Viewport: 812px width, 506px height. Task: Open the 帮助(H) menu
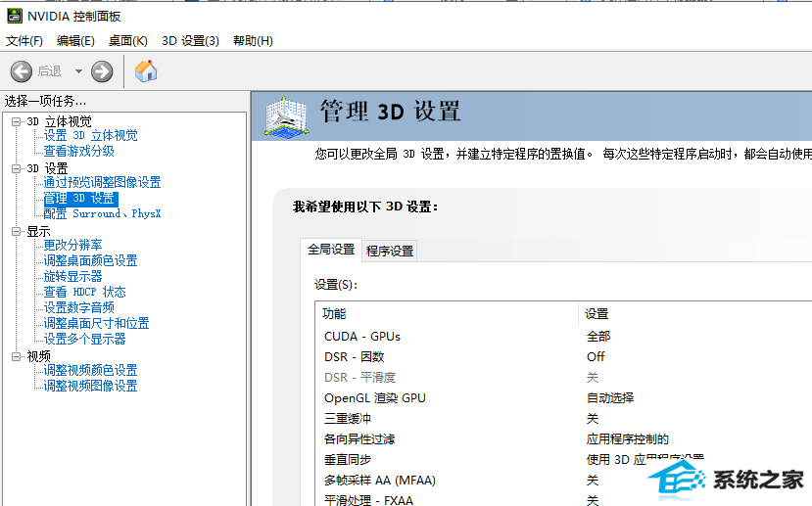click(254, 41)
